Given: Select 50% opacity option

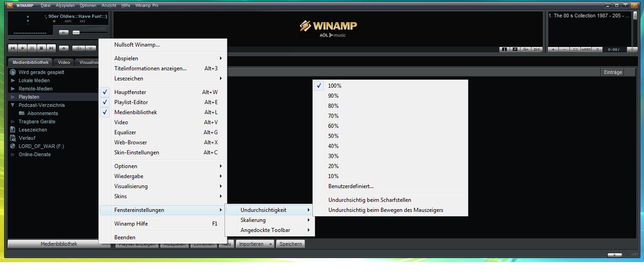Looking at the screenshot, I should (x=391, y=136).
